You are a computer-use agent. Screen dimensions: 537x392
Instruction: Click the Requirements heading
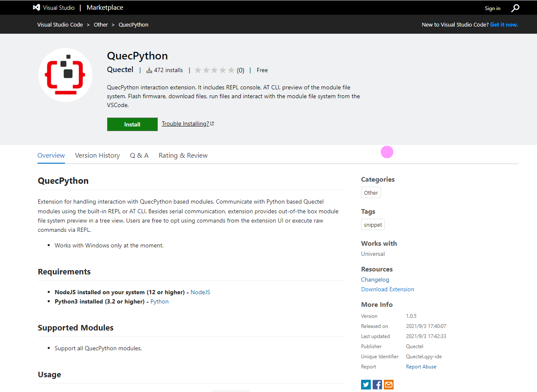(64, 272)
